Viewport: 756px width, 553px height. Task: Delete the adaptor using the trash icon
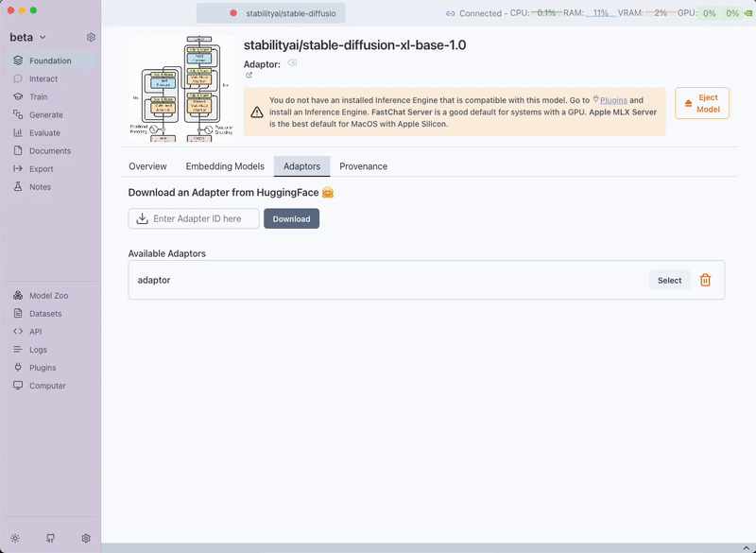(x=705, y=280)
